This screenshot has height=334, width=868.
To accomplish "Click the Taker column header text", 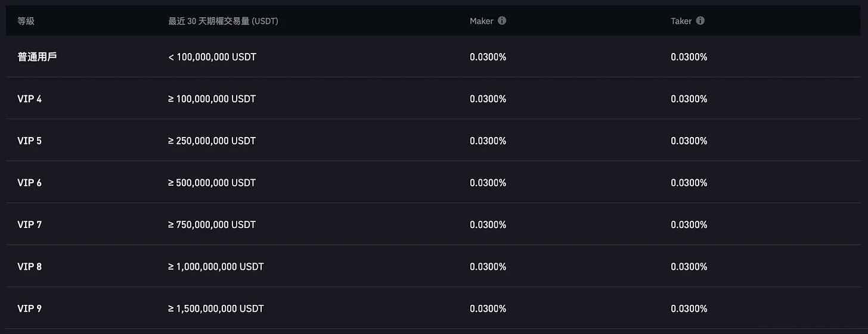I will 681,21.
